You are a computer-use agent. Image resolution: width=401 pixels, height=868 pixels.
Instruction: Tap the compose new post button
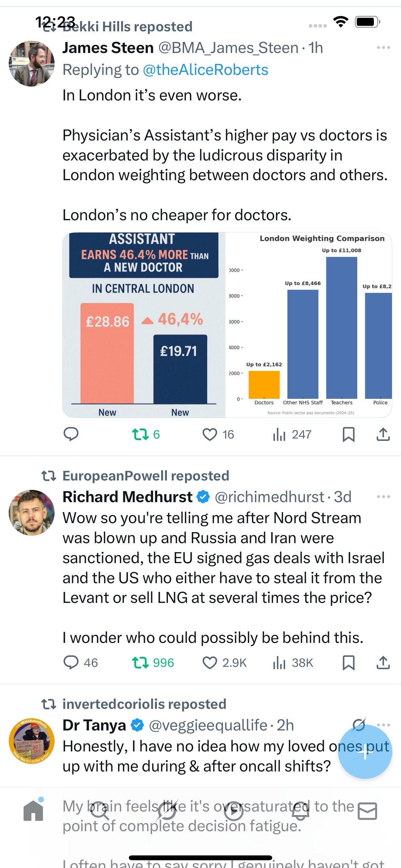pyautogui.click(x=365, y=752)
